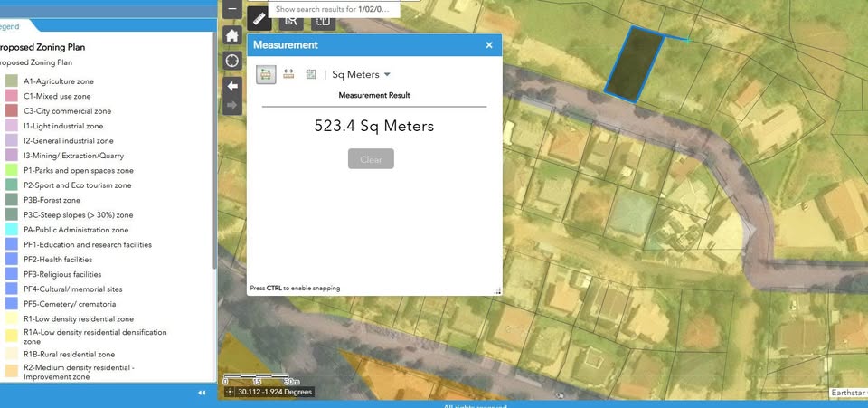Click the next extent arrow
The image size is (868, 408).
pos(232,106)
